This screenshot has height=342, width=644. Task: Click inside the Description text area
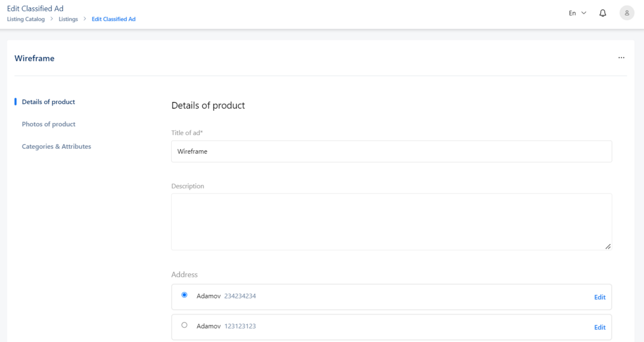(391, 222)
